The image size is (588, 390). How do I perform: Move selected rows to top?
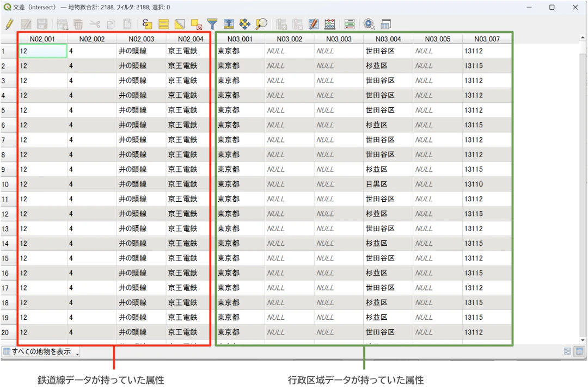point(229,24)
